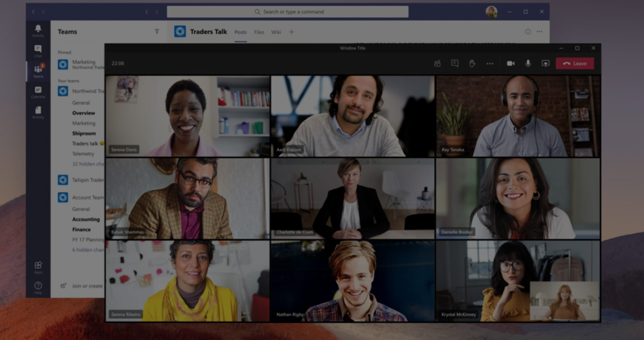Viewport: 644px width, 340px height.
Task: Open the meeting chat panel
Action: coord(455,64)
